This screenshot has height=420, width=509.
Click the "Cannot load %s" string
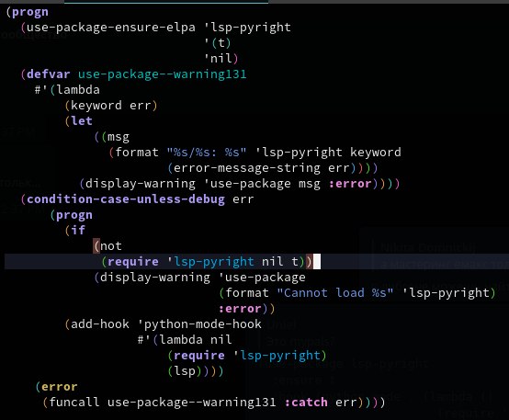coord(335,293)
